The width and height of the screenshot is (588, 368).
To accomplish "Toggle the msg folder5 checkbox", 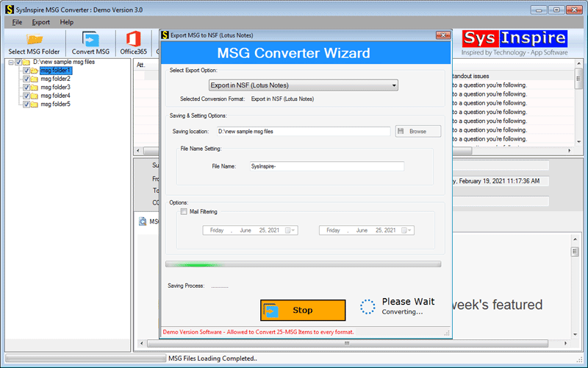I will pyautogui.click(x=26, y=105).
